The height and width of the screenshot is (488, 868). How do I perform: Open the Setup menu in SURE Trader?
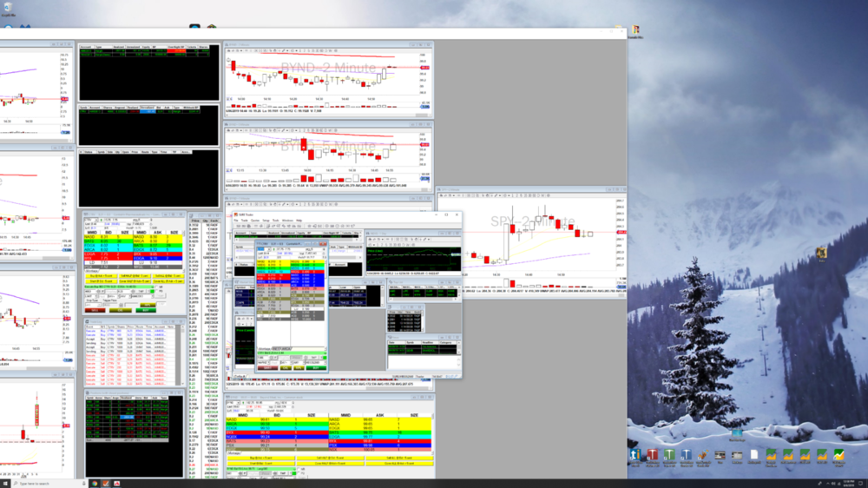266,221
